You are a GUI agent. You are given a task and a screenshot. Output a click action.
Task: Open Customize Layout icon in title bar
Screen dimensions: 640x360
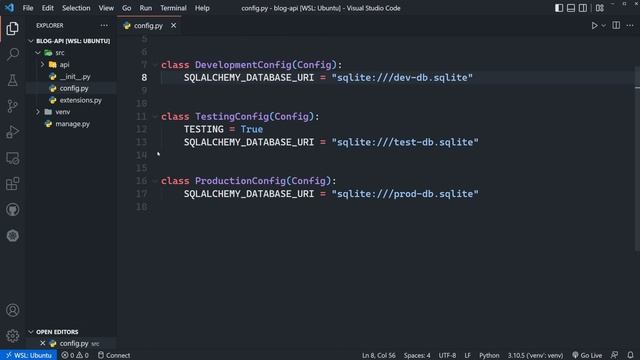click(x=600, y=8)
